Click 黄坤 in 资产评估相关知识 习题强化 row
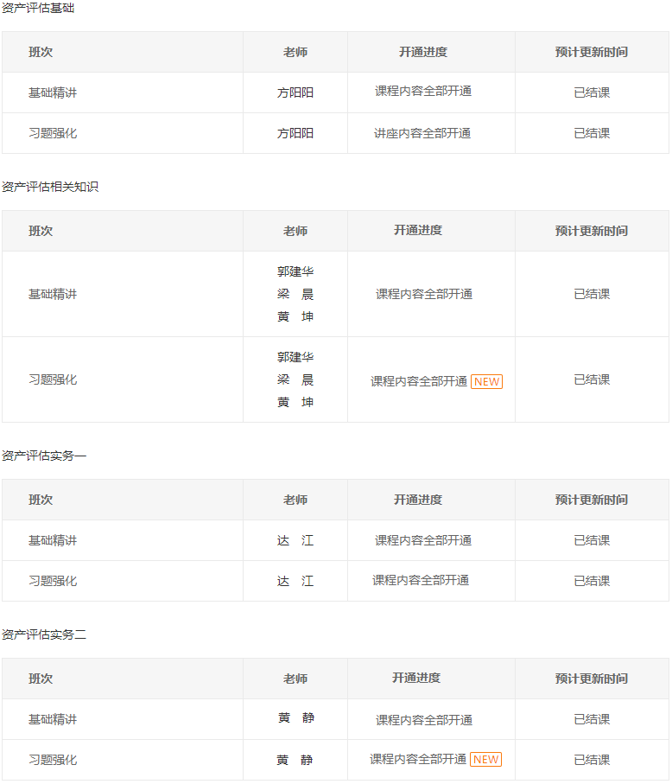 pos(295,402)
